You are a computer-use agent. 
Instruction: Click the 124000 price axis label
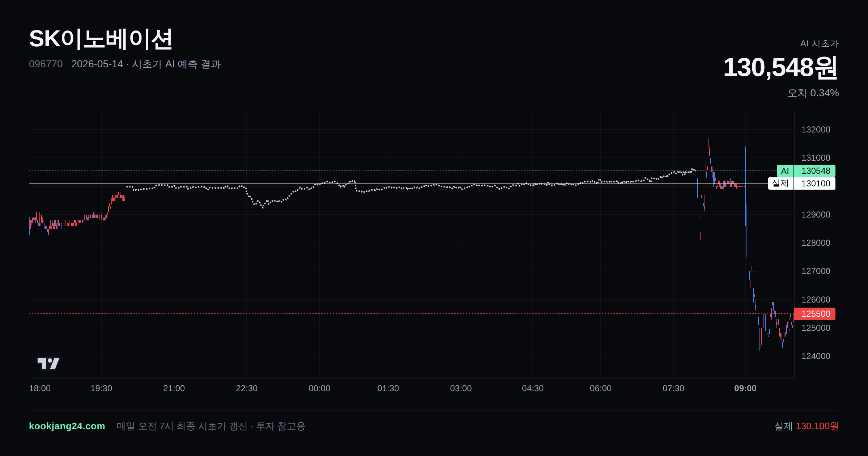[x=816, y=356]
